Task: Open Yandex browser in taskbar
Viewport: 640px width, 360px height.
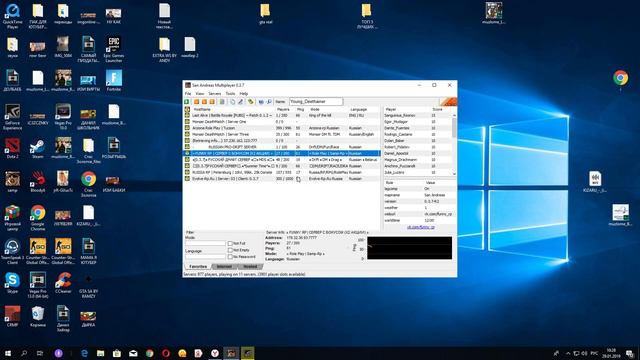Action: tap(215, 353)
